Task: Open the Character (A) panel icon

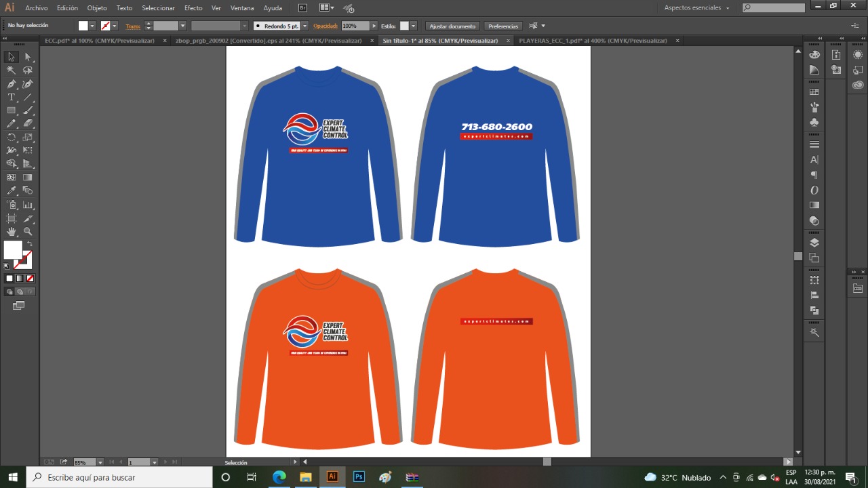Action: [814, 160]
